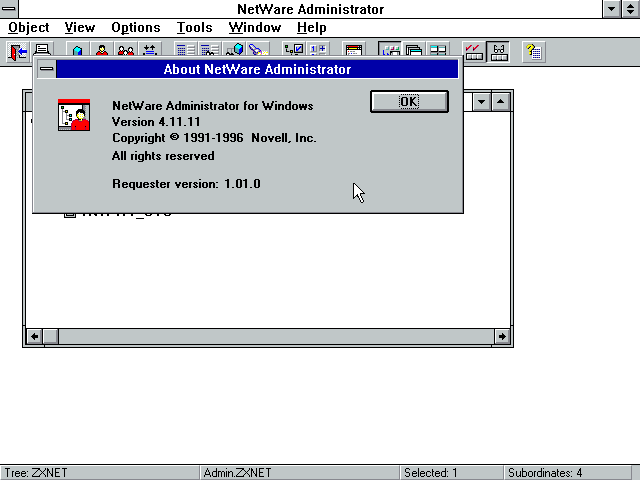Click the eyeglasses toolbar icon
This screenshot has height=480, width=640.
click(x=499, y=52)
